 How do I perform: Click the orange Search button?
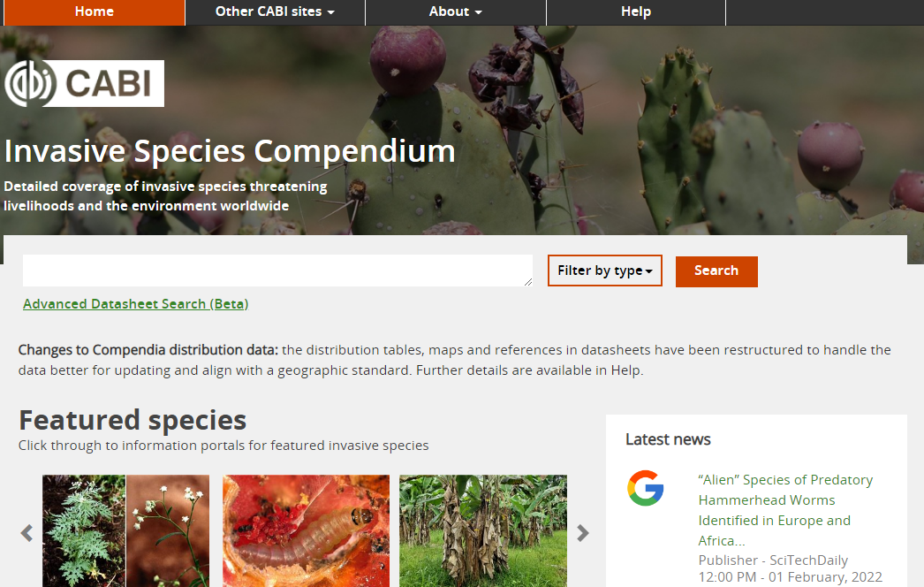point(716,271)
